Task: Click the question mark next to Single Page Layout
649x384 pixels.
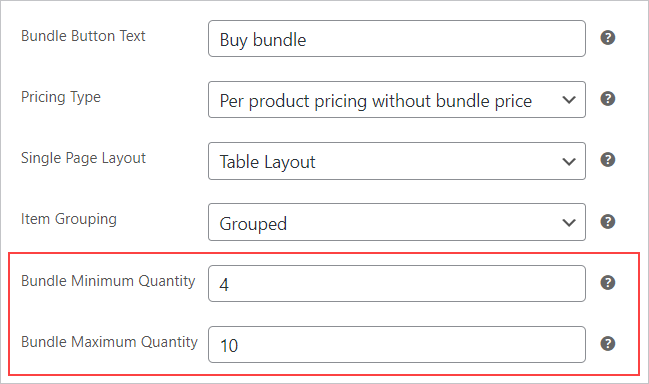Action: 608,159
